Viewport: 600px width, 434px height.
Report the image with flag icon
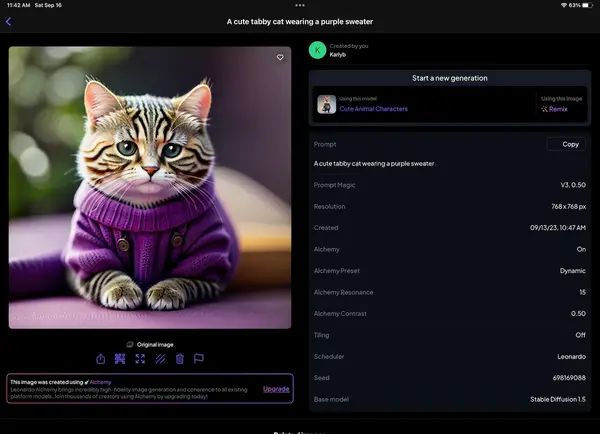click(199, 359)
